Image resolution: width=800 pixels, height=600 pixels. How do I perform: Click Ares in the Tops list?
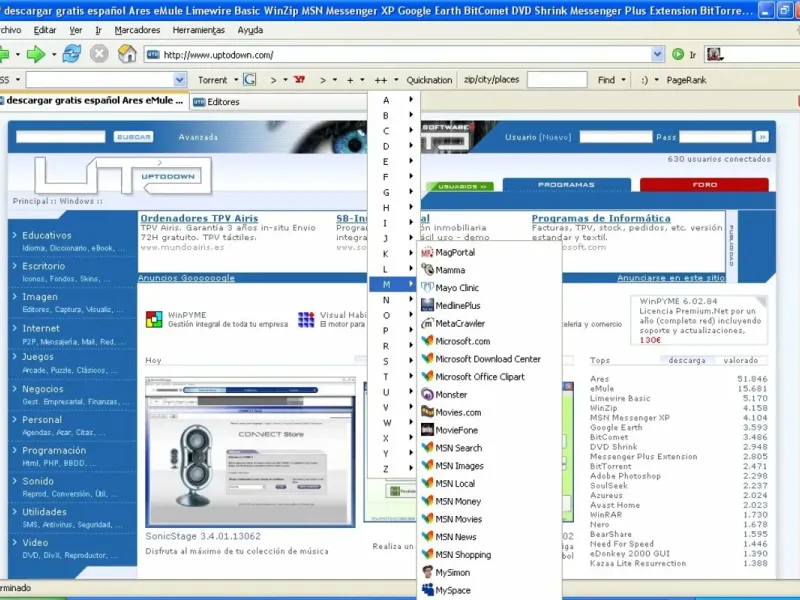tap(599, 379)
